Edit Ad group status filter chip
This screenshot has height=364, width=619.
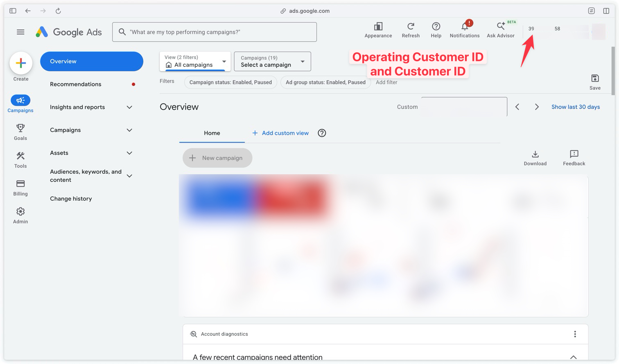point(325,82)
